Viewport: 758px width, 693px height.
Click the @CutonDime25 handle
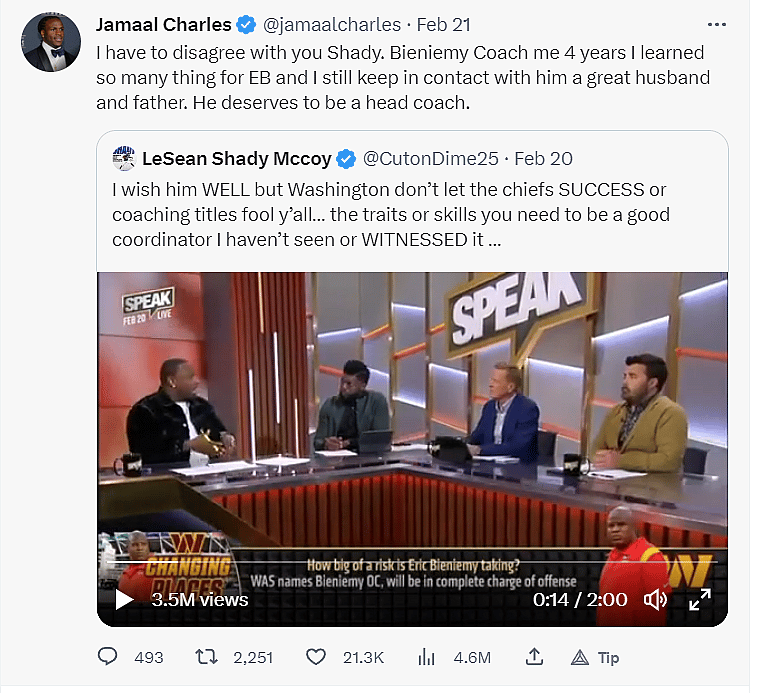click(430, 158)
